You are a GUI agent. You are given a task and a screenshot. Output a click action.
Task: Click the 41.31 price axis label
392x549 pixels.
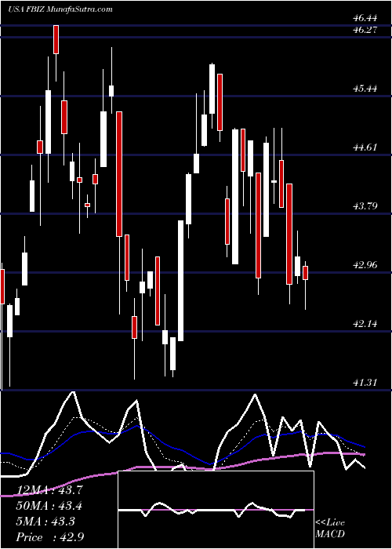pos(365,383)
